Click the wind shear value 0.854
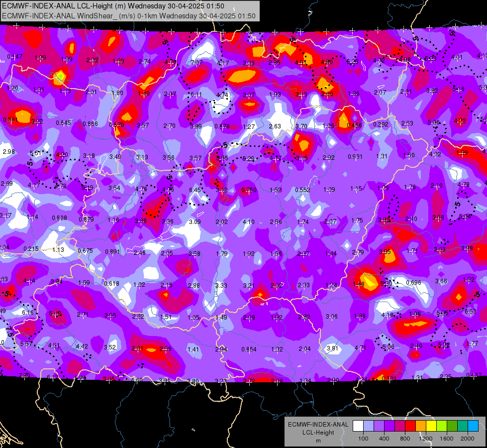487x448 pixels. [249, 349]
